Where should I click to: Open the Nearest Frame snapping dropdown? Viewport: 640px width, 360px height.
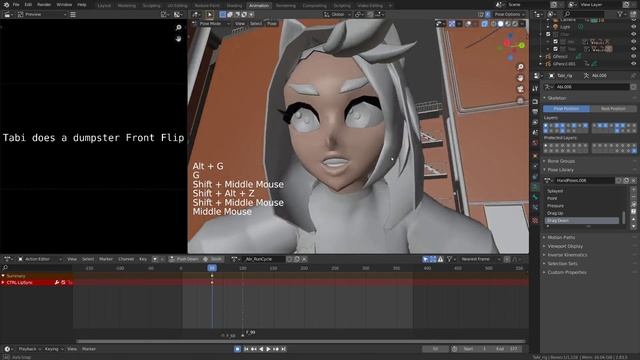click(480, 259)
